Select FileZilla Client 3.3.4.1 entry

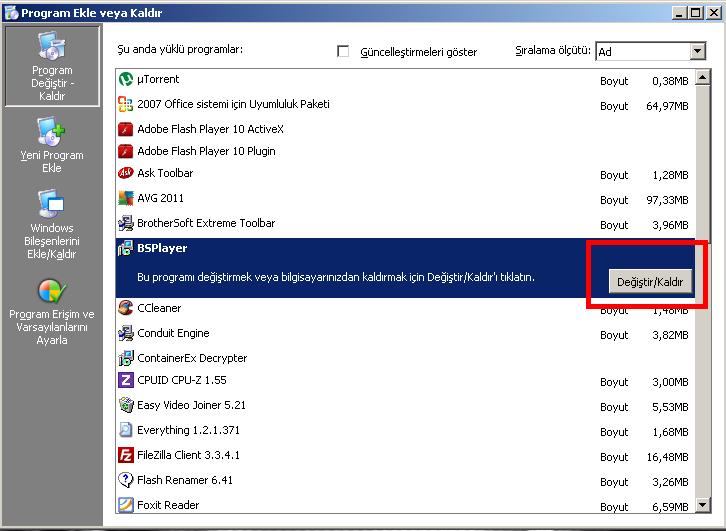405,456
